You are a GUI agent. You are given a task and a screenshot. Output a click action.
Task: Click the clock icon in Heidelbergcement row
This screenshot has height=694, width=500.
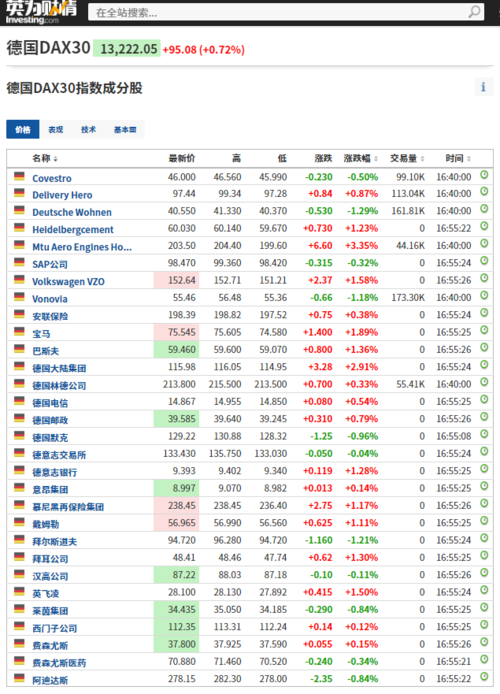(484, 226)
